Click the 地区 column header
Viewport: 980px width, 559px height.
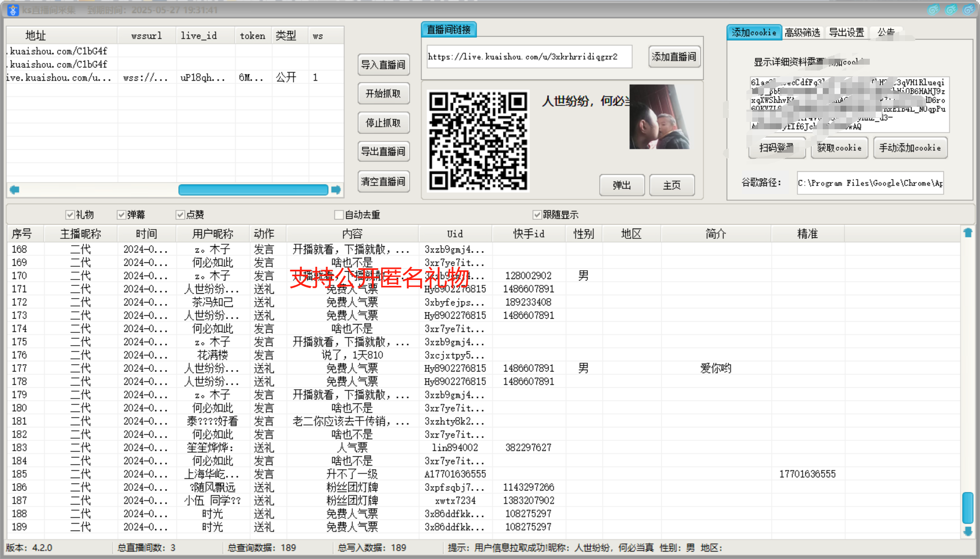click(631, 234)
